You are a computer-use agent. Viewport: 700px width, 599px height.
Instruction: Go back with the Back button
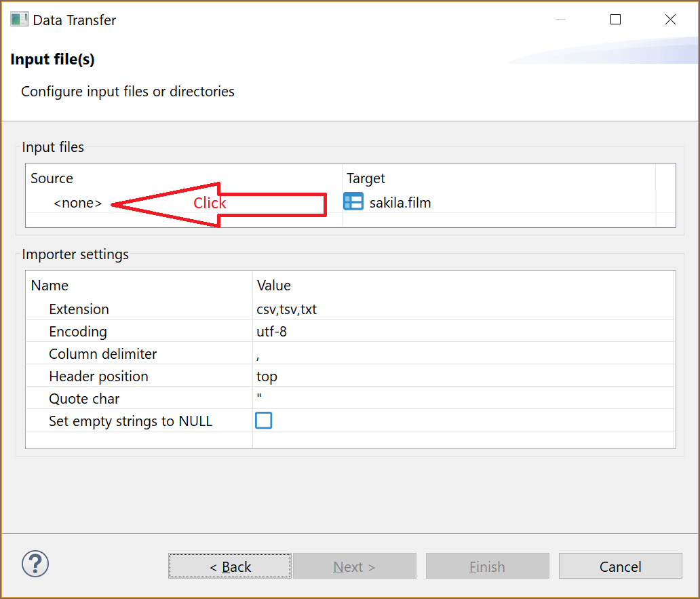(230, 566)
